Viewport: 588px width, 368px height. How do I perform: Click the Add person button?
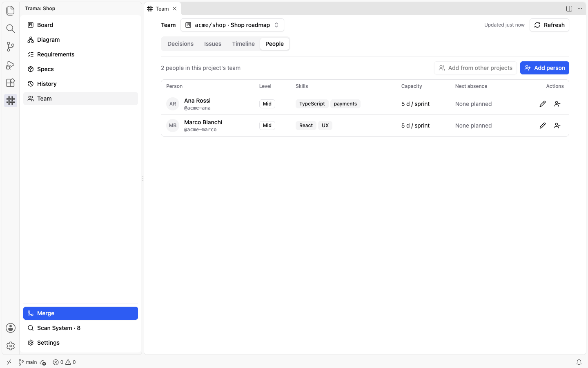545,68
